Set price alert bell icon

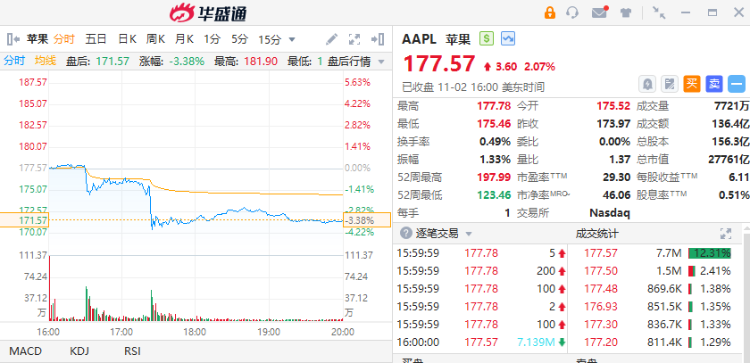648,84
